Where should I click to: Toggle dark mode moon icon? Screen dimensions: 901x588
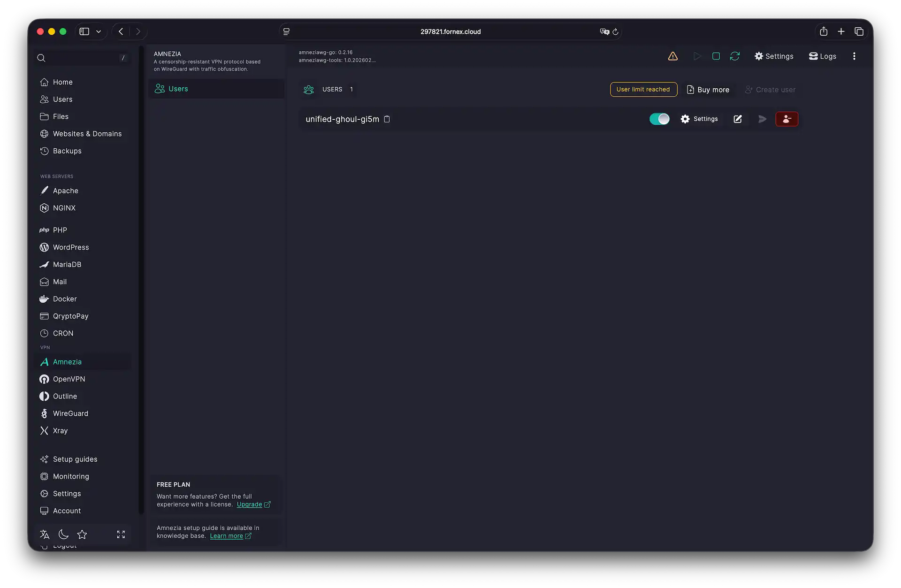tap(63, 535)
